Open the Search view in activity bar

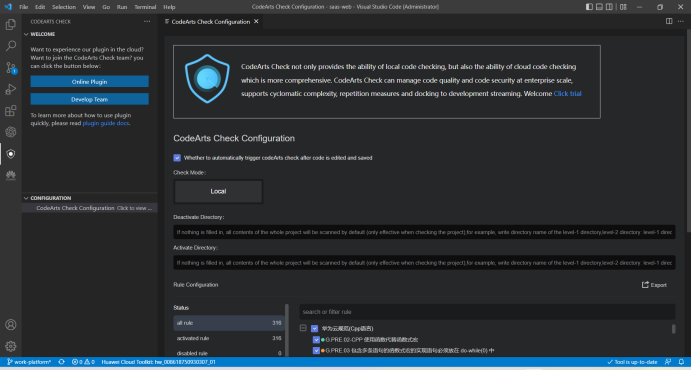(x=11, y=46)
